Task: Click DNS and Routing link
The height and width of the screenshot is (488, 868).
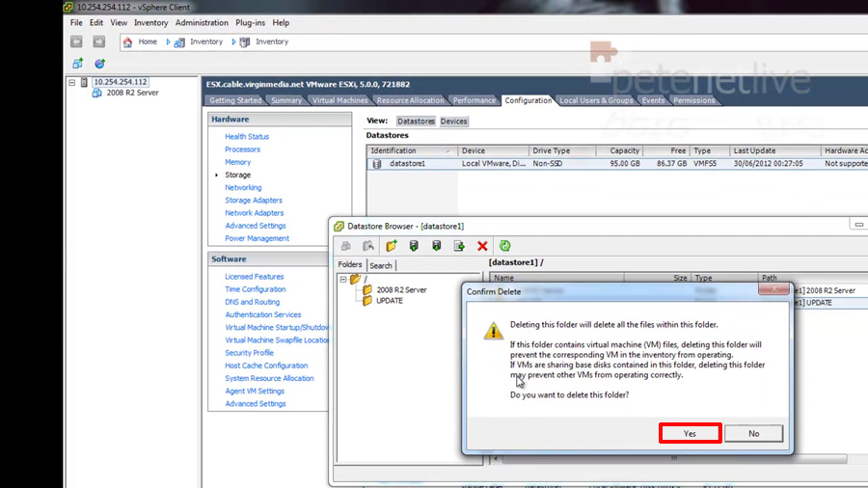Action: tap(252, 302)
